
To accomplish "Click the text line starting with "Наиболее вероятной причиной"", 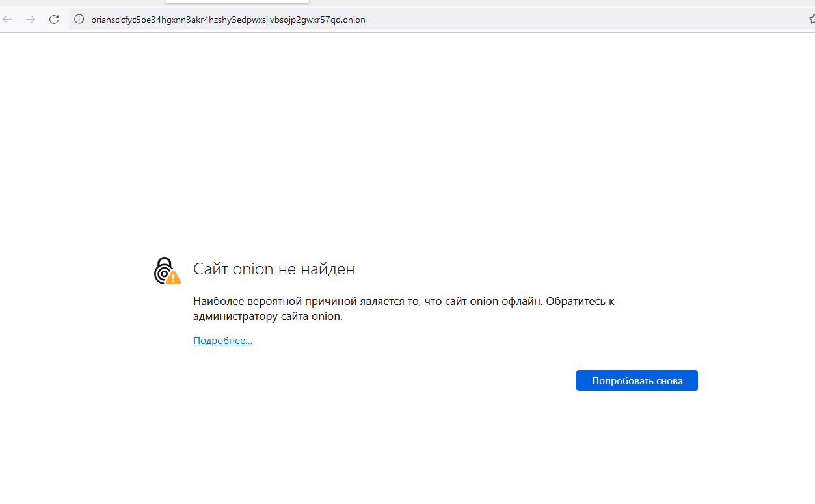I will pos(403,301).
